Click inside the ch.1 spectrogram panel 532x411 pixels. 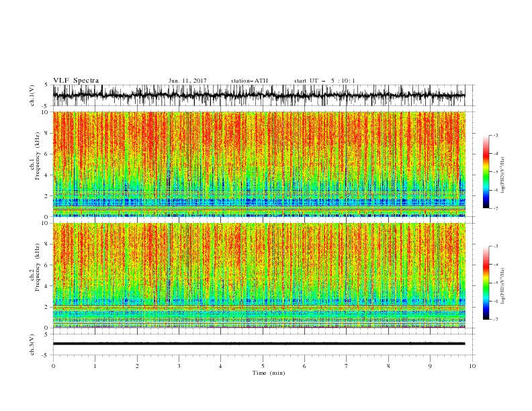(259, 164)
